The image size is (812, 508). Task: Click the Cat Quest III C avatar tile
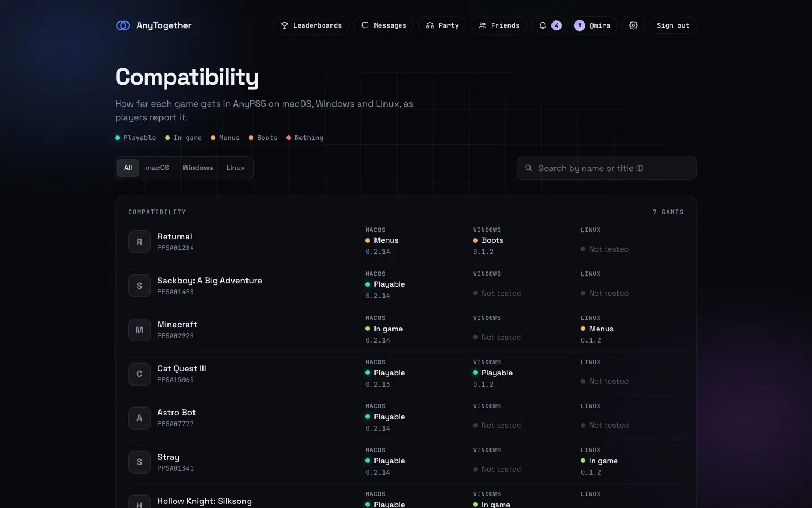(x=139, y=374)
